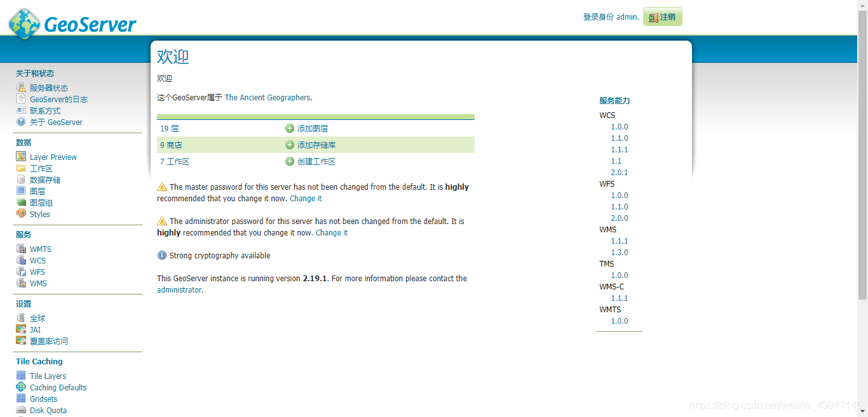
Task: Click the WFS service icon in sidebar
Action: pos(21,272)
